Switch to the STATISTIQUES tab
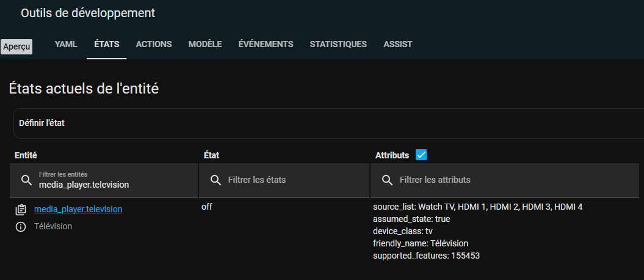Viewport: 644px width, 280px height. click(338, 45)
